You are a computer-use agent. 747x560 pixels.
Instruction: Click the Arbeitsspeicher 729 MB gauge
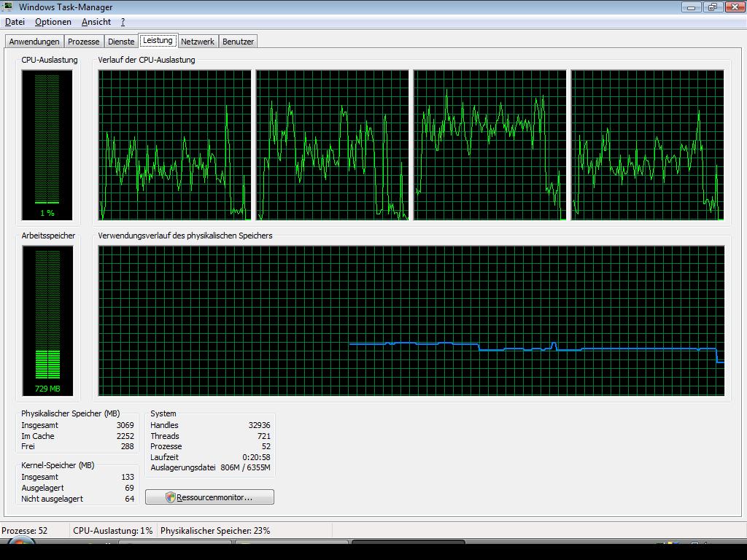pos(47,321)
